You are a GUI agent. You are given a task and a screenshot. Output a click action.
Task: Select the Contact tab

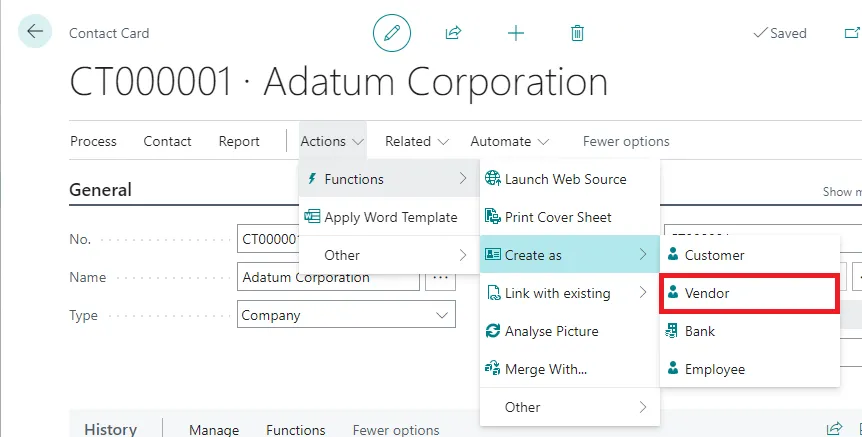point(167,141)
